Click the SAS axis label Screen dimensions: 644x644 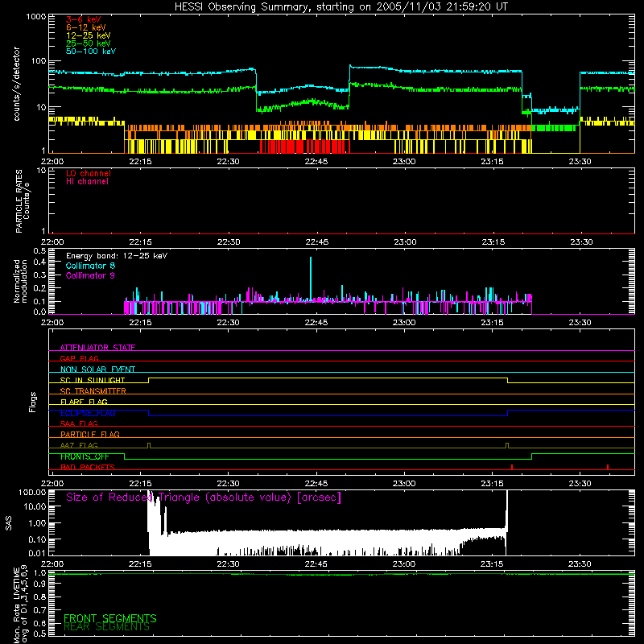click(x=8, y=523)
